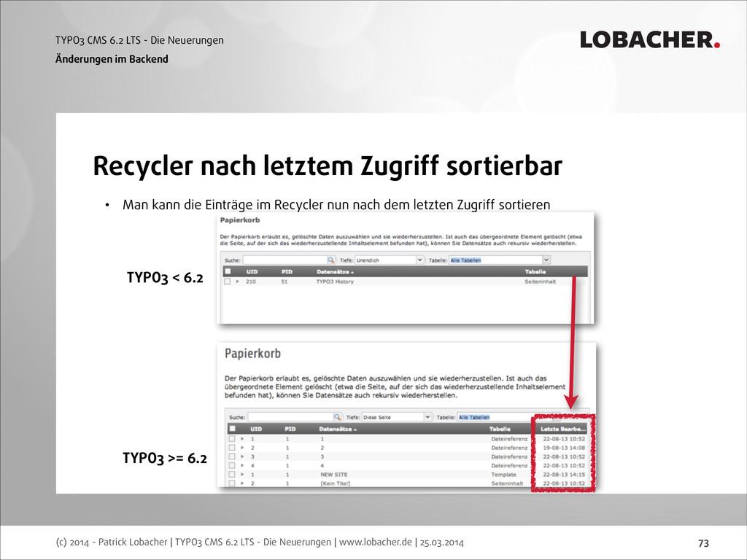
Task: Toggle the select-all checkbox in upper Papierkorb header
Action: 228,271
